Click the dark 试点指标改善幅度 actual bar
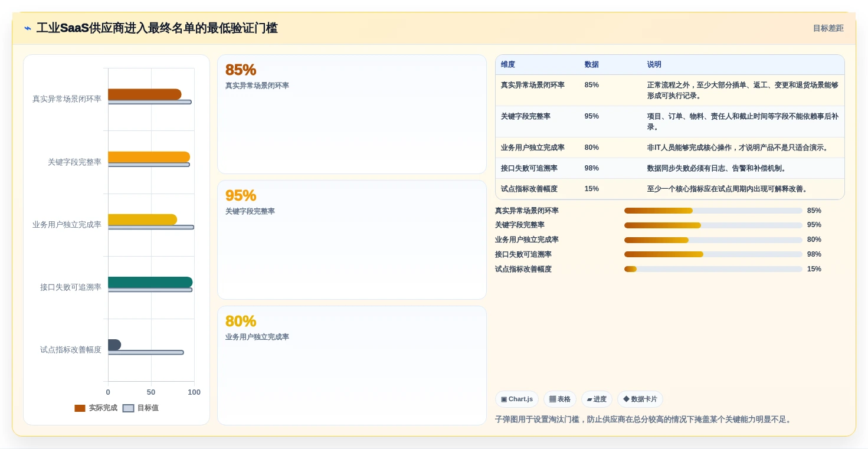Viewport: 868px width, 449px height. (x=114, y=345)
